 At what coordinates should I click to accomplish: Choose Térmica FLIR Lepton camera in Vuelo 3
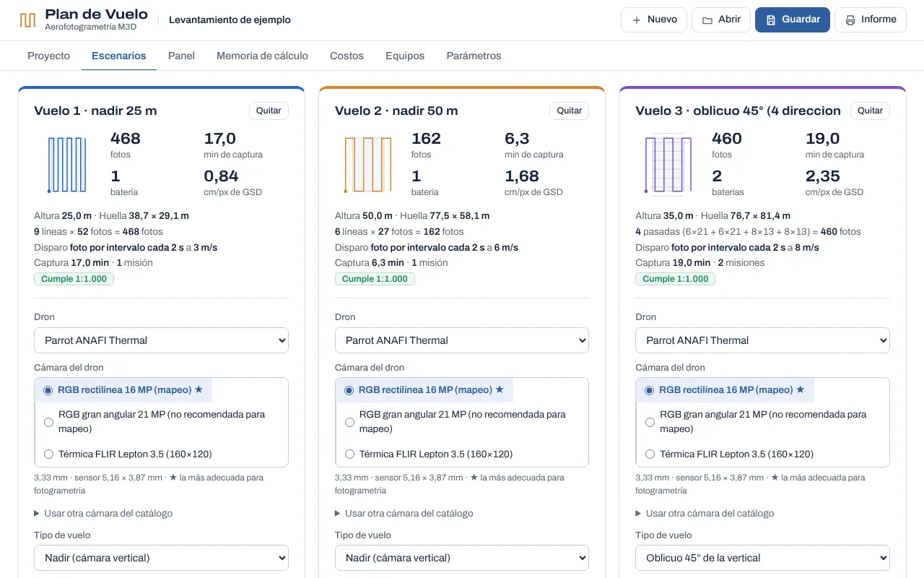pyautogui.click(x=729, y=454)
